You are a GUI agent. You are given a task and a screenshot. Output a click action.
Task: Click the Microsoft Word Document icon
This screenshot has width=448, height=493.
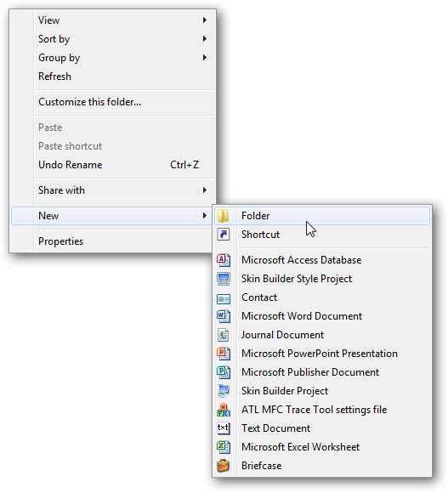point(224,316)
